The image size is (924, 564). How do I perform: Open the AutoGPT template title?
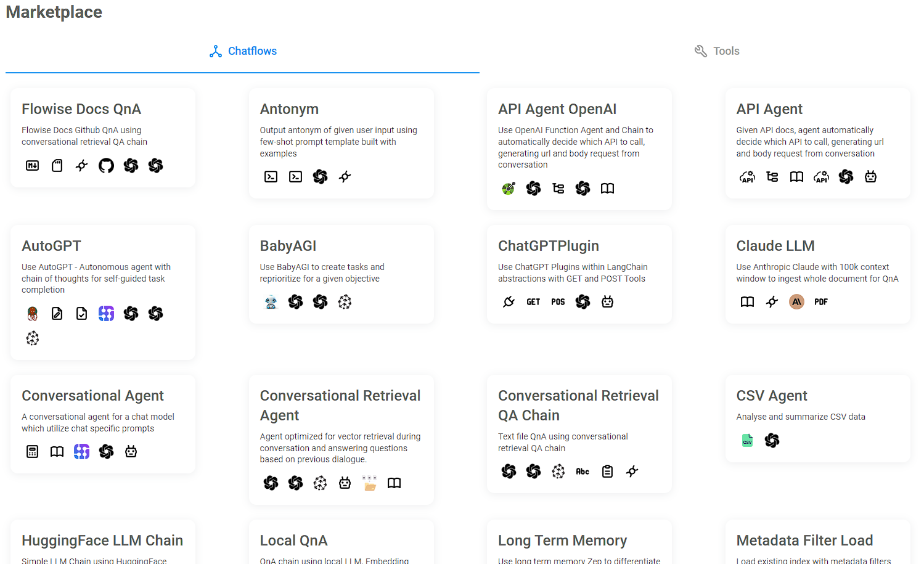[x=51, y=246]
